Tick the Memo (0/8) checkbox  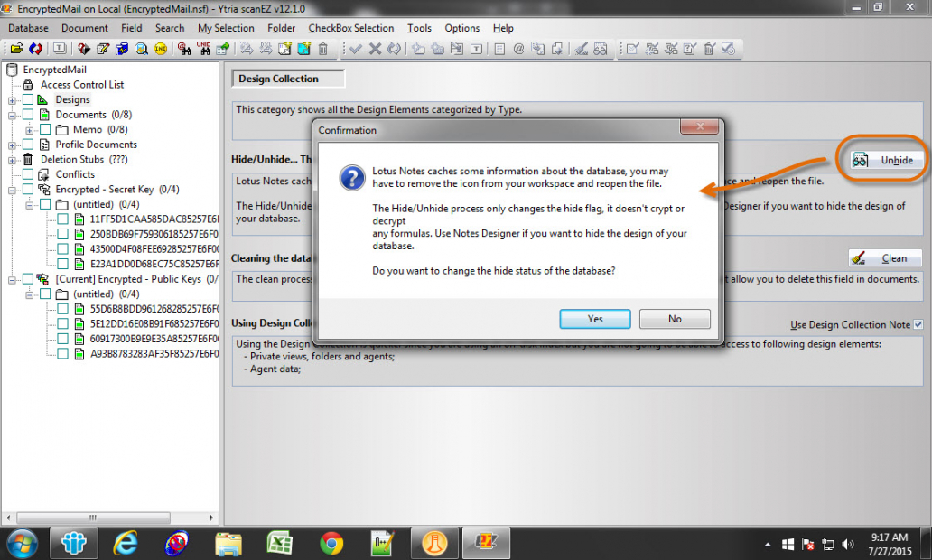(45, 129)
